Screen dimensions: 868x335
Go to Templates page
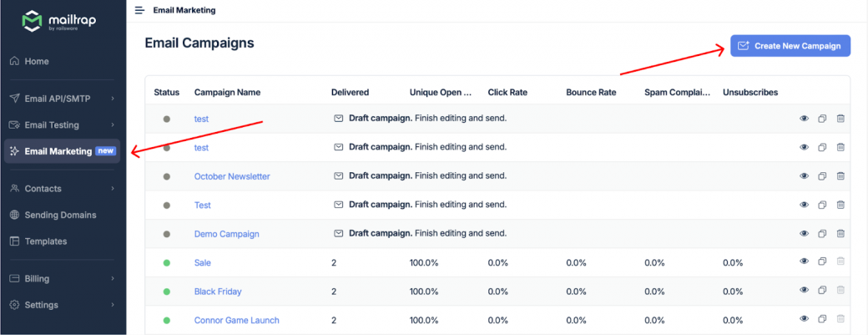[x=46, y=241]
